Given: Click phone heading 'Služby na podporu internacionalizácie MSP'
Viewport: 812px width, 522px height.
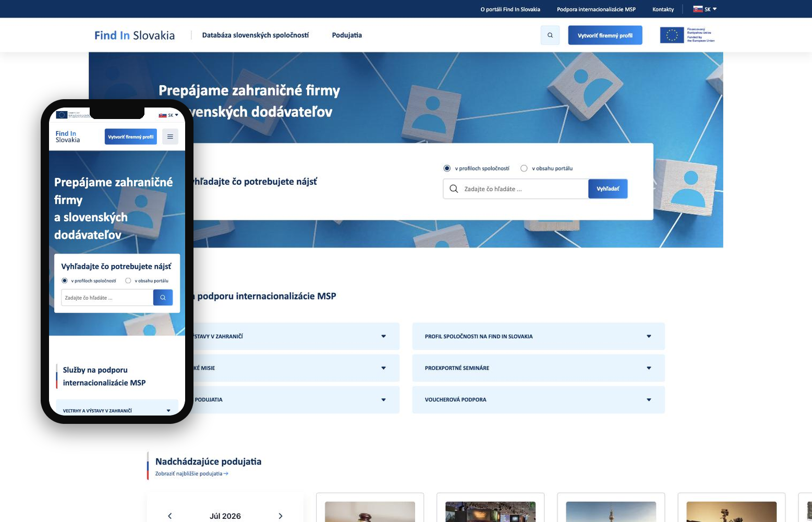Looking at the screenshot, I should click(104, 376).
